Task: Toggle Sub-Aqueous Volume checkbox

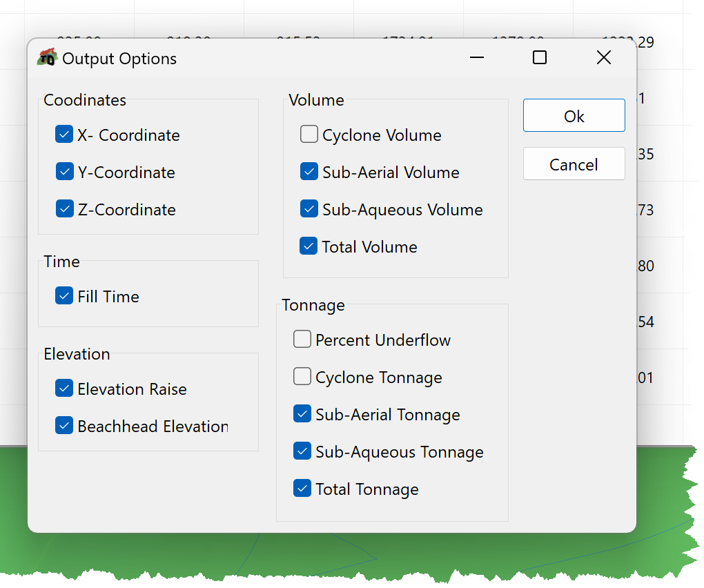Action: 309,208
